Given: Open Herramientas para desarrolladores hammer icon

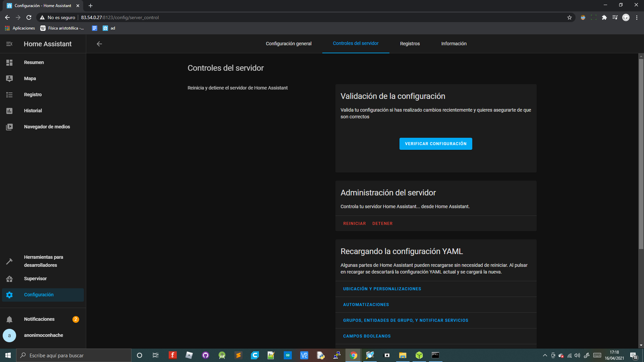Looking at the screenshot, I should (9, 261).
